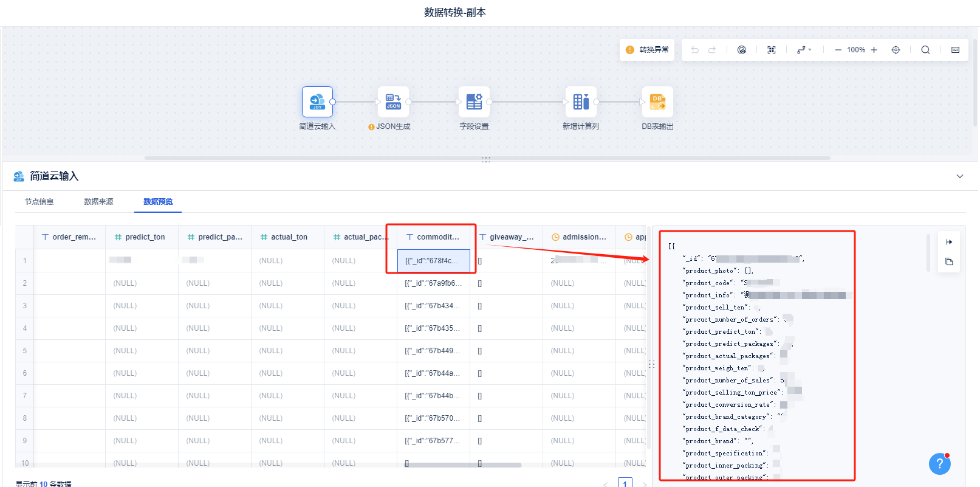Open keyboard shortcuts icon
This screenshot has width=980, height=487.
955,50
